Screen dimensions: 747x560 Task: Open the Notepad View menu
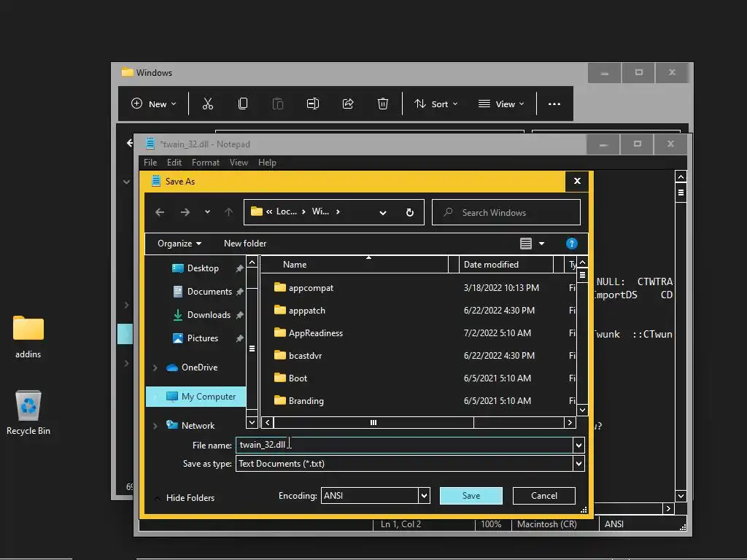239,163
